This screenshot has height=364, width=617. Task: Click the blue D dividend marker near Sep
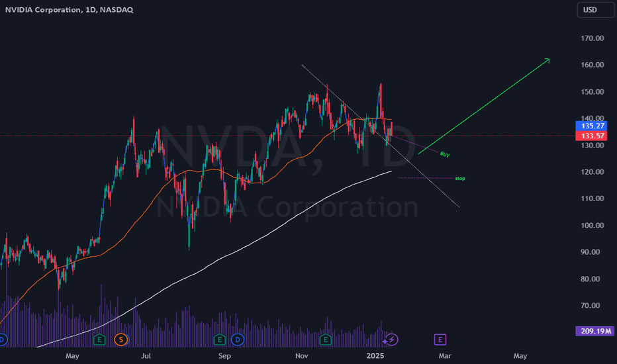[x=238, y=340]
